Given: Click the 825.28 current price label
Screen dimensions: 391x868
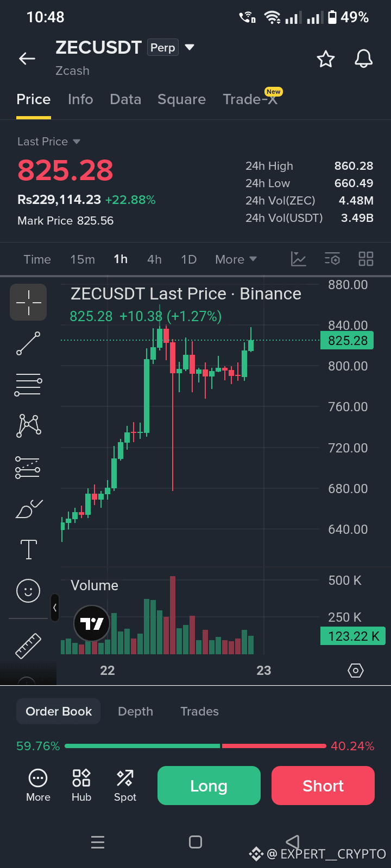Looking at the screenshot, I should (347, 341).
